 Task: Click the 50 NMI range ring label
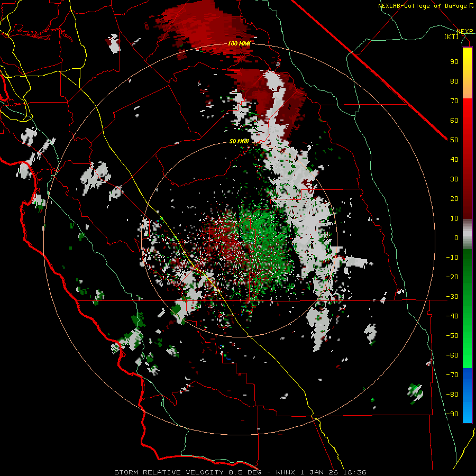click(239, 141)
